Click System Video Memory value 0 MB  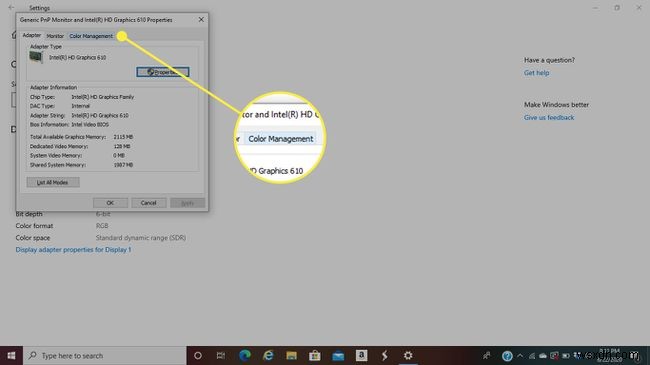[x=119, y=156]
